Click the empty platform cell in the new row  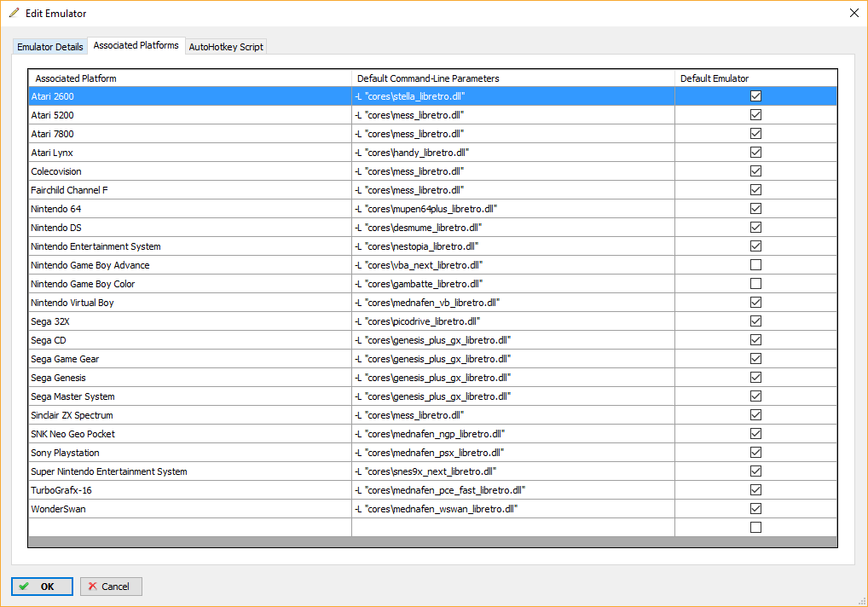[x=190, y=528]
